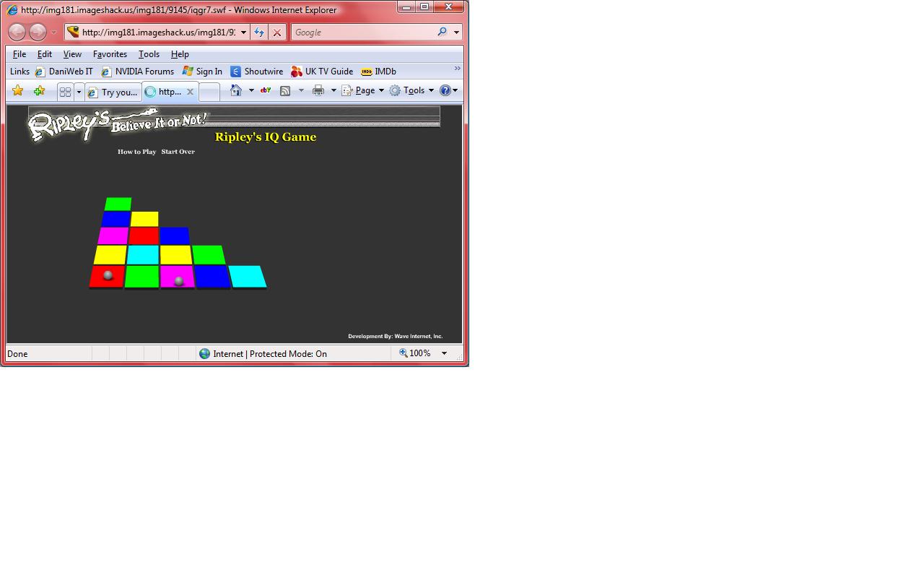The height and width of the screenshot is (578, 924).
Task: Expand the Home button dropdown arrow
Action: point(251,90)
